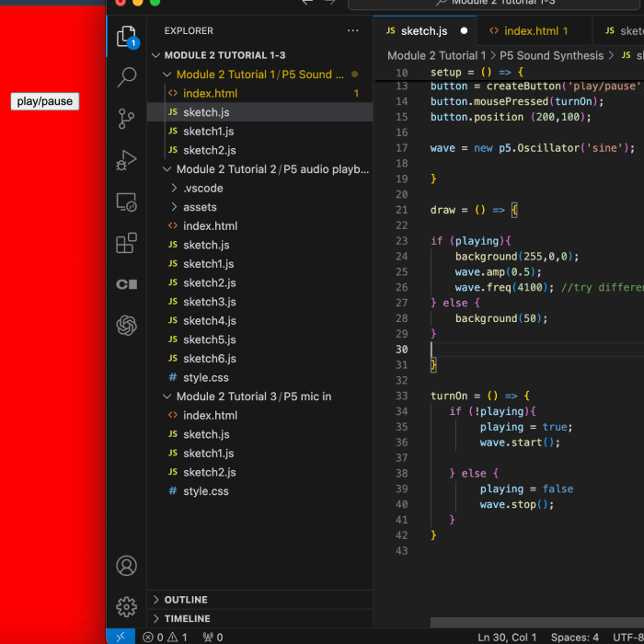The width and height of the screenshot is (644, 644).
Task: Open the Manage gear icon
Action: pyautogui.click(x=126, y=606)
